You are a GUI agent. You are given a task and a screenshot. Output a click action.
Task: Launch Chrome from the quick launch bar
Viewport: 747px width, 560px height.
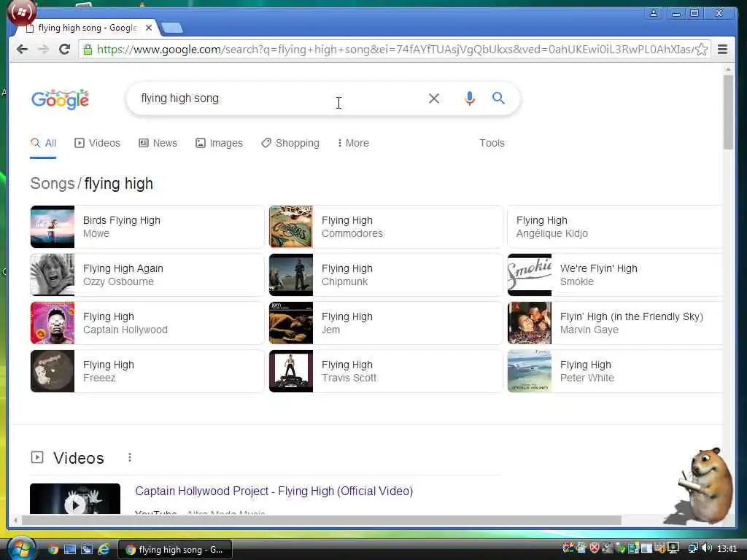pos(53,550)
